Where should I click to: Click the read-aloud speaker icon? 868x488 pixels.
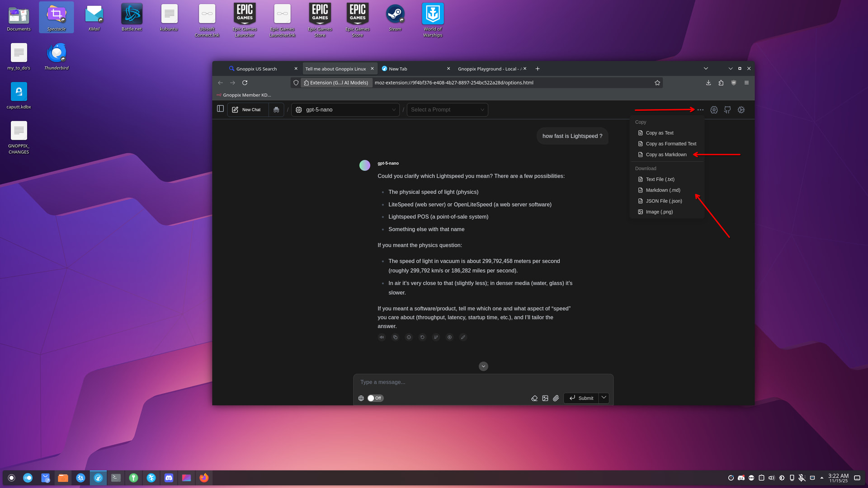click(x=382, y=337)
